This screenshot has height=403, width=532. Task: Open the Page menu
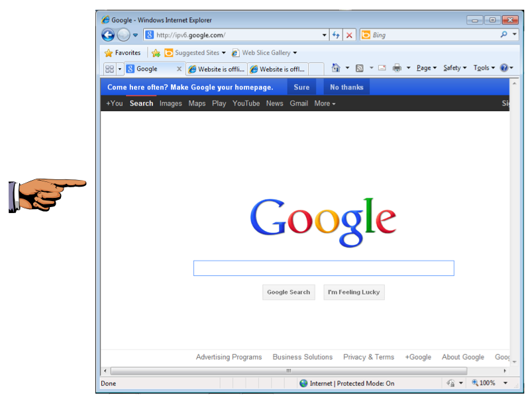[x=427, y=67]
